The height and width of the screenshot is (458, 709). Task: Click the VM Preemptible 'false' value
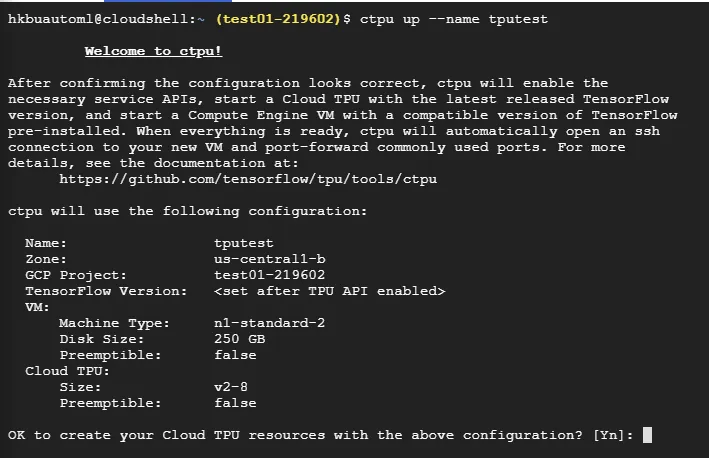[235, 355]
